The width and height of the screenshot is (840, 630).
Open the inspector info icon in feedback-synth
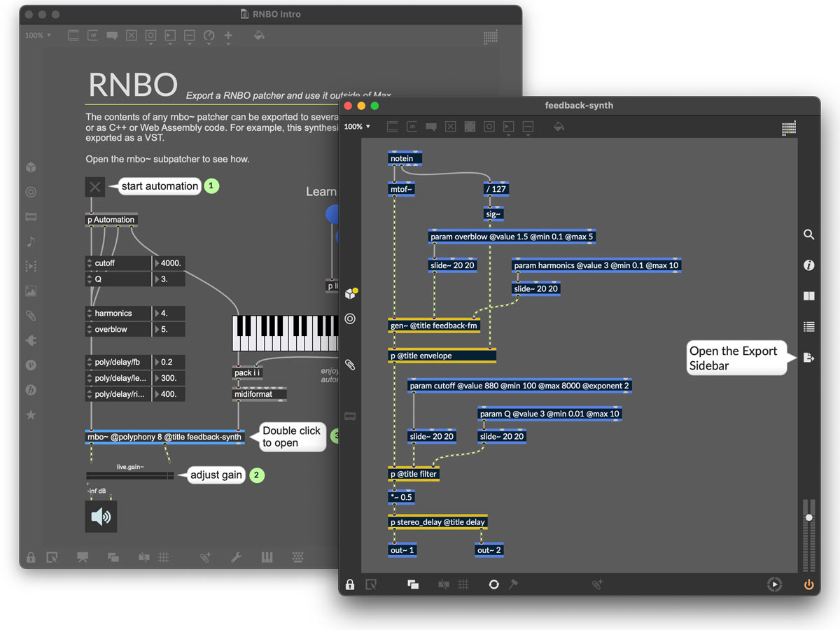pos(808,265)
